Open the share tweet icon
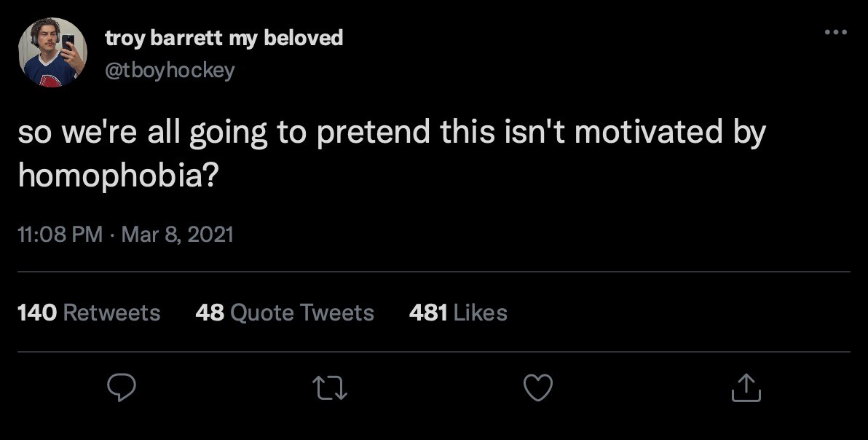Screen dimensions: 868x440 [746, 388]
